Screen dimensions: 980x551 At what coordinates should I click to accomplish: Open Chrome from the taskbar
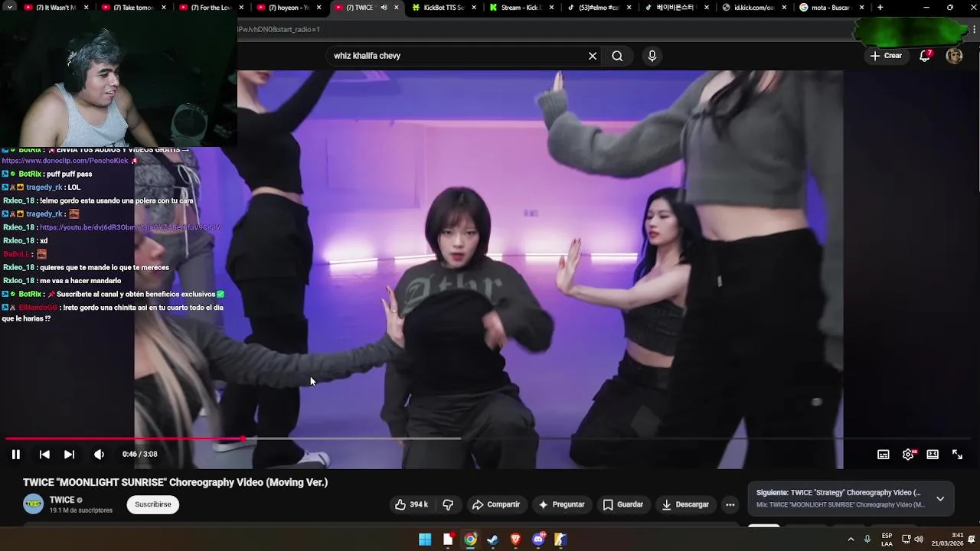(x=470, y=540)
